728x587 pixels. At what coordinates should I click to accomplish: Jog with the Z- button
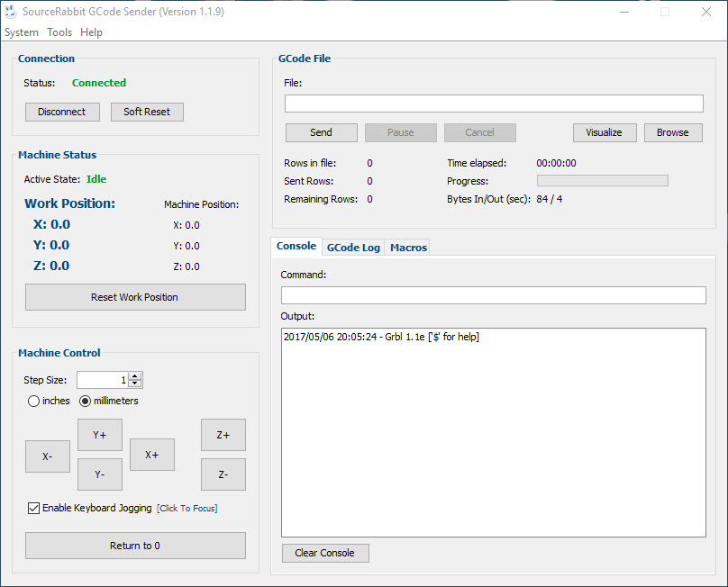click(223, 474)
